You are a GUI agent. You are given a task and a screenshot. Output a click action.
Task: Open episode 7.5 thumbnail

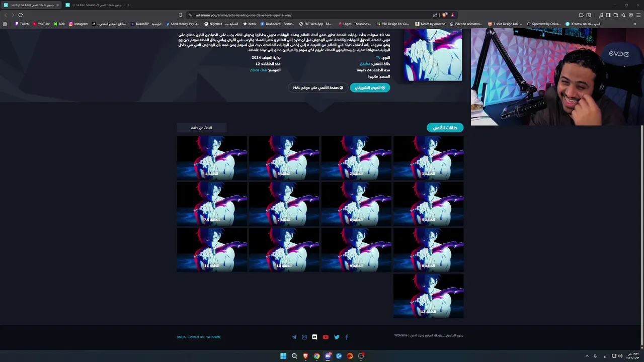pyautogui.click(x=212, y=204)
